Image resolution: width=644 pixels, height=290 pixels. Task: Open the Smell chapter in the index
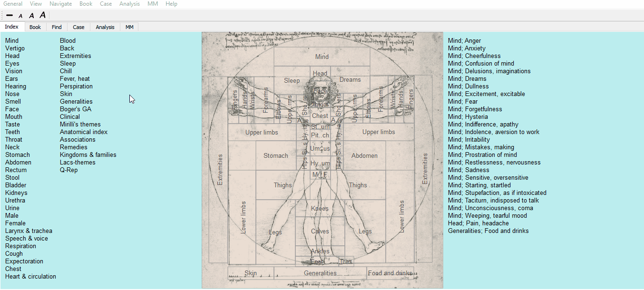click(x=13, y=102)
